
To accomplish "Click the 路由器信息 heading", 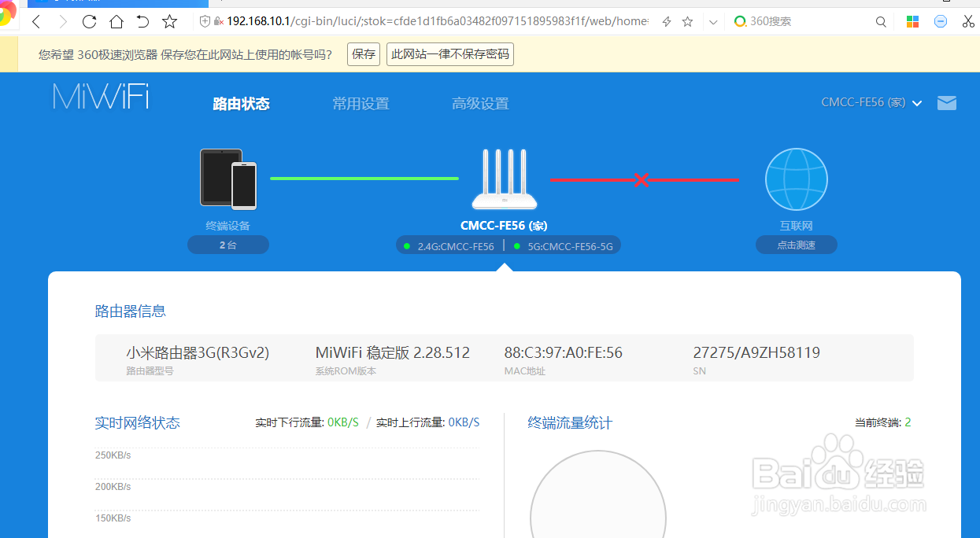I will [131, 311].
